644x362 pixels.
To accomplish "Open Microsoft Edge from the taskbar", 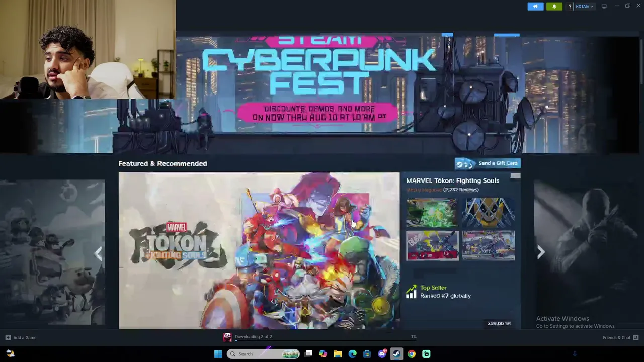I will click(x=352, y=354).
